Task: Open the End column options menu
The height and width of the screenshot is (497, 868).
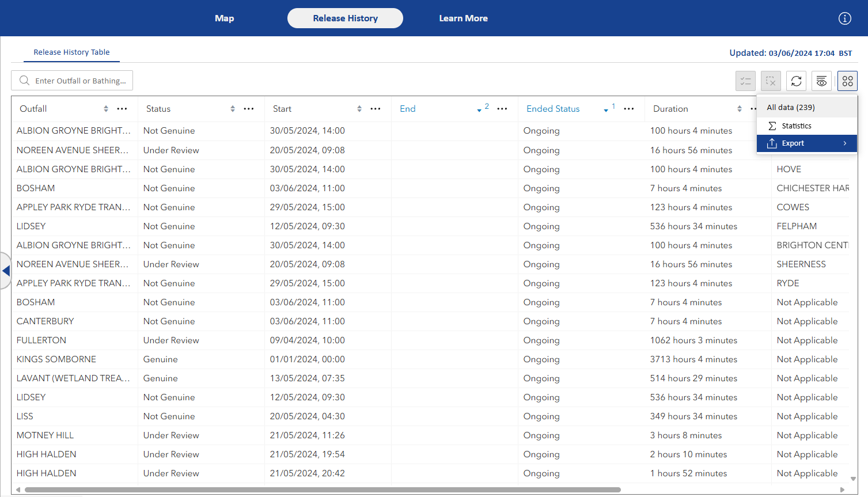Action: point(502,109)
